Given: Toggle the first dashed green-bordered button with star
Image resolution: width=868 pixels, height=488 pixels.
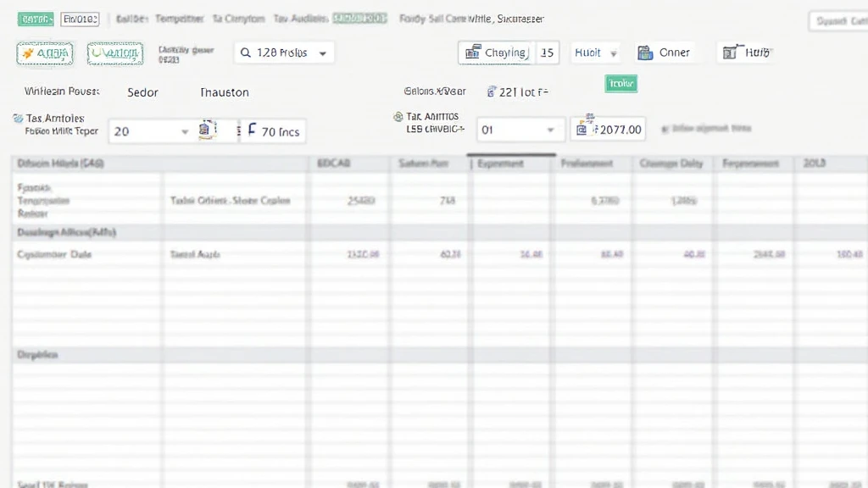Looking at the screenshot, I should coord(44,53).
